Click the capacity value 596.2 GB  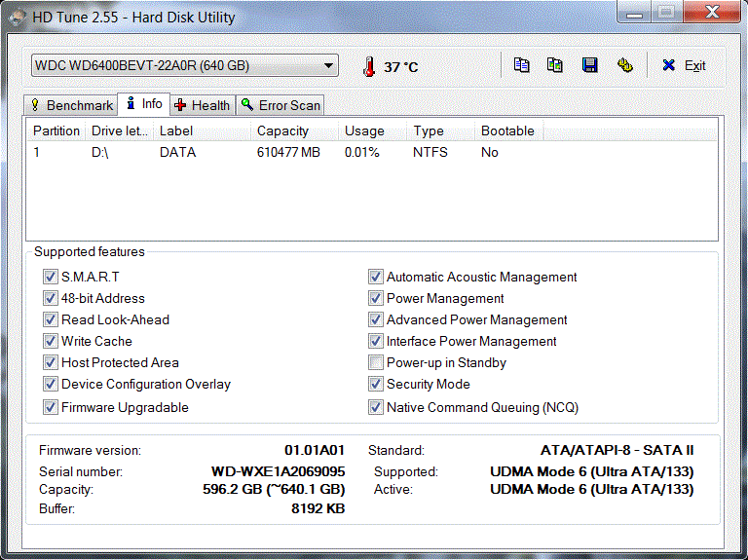click(274, 489)
